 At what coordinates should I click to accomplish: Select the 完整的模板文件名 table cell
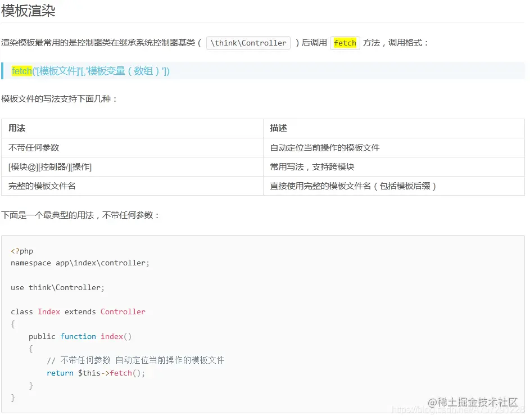(x=132, y=186)
